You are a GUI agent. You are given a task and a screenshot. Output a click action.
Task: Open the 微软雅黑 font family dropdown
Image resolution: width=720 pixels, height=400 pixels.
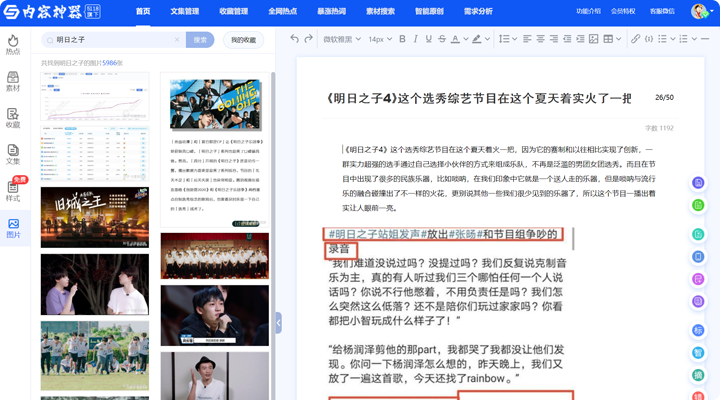(x=342, y=39)
